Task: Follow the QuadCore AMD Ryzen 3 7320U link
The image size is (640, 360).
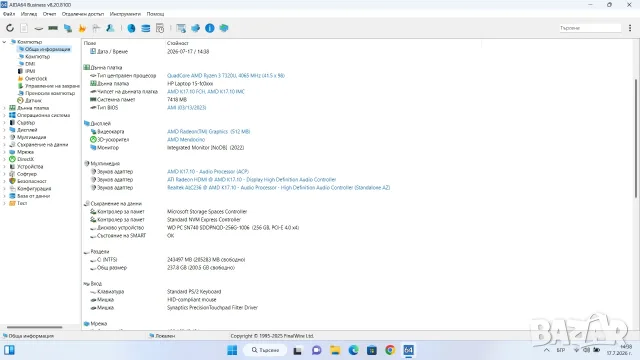Action: tap(226, 76)
